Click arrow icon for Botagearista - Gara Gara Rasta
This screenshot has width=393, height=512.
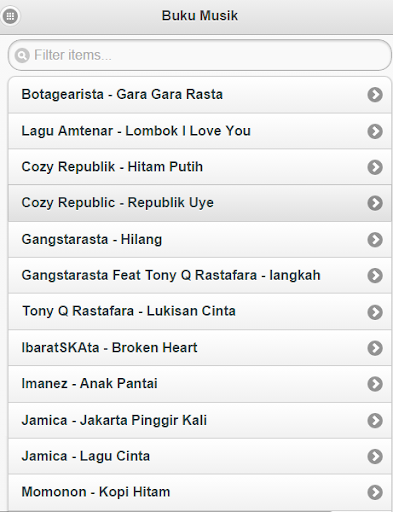[x=375, y=95]
